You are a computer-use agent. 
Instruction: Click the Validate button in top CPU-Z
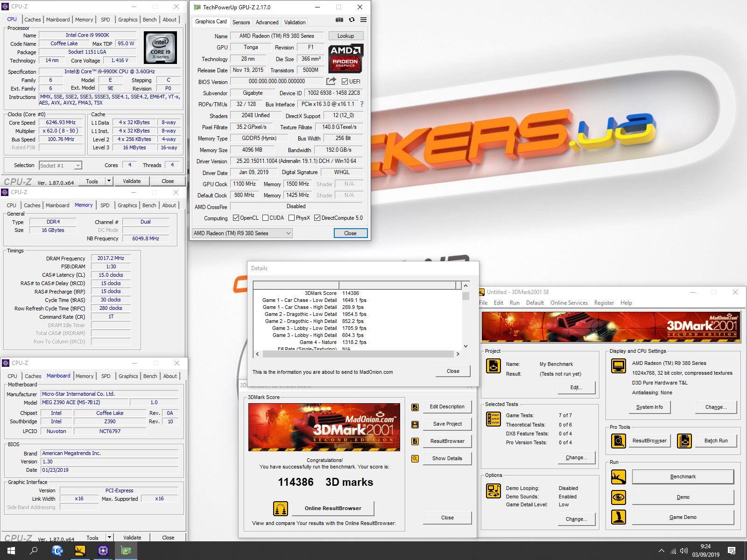tap(132, 181)
